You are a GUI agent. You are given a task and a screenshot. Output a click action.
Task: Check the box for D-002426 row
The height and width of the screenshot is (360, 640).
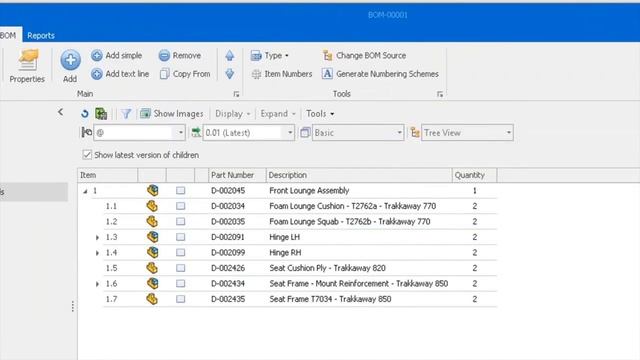point(180,268)
